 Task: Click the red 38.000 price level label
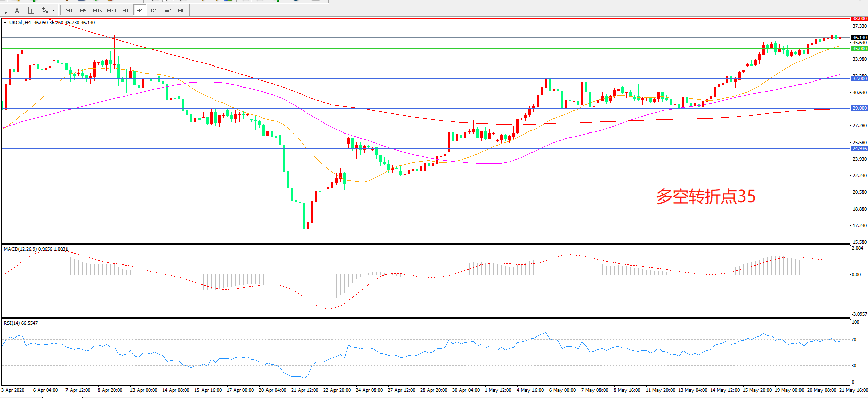point(859,19)
